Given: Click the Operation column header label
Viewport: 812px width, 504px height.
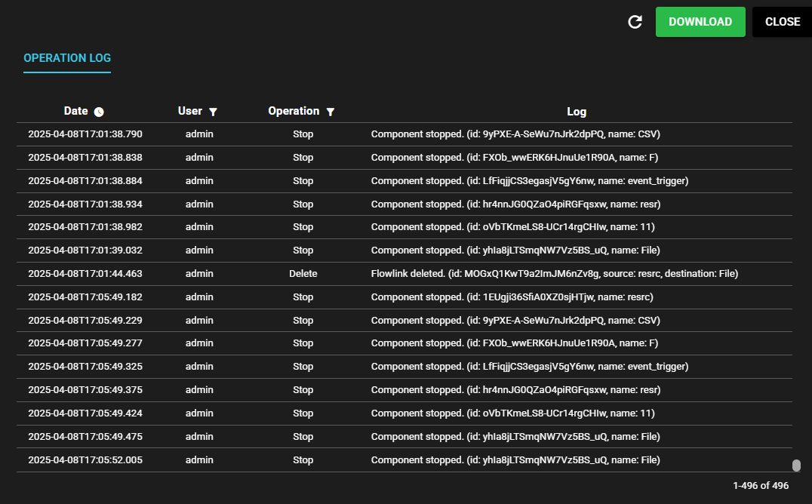Looking at the screenshot, I should [294, 111].
